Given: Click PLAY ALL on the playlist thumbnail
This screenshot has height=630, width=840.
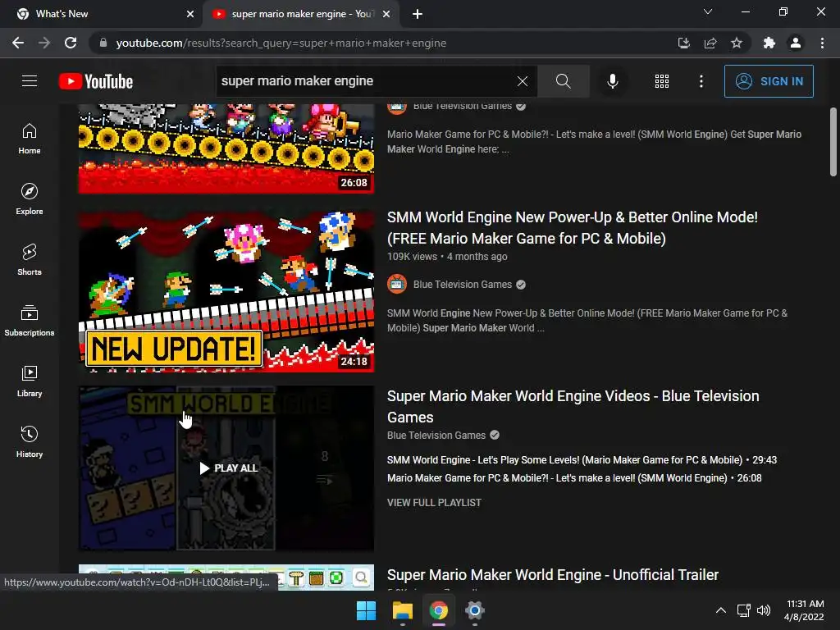Looking at the screenshot, I should [229, 468].
